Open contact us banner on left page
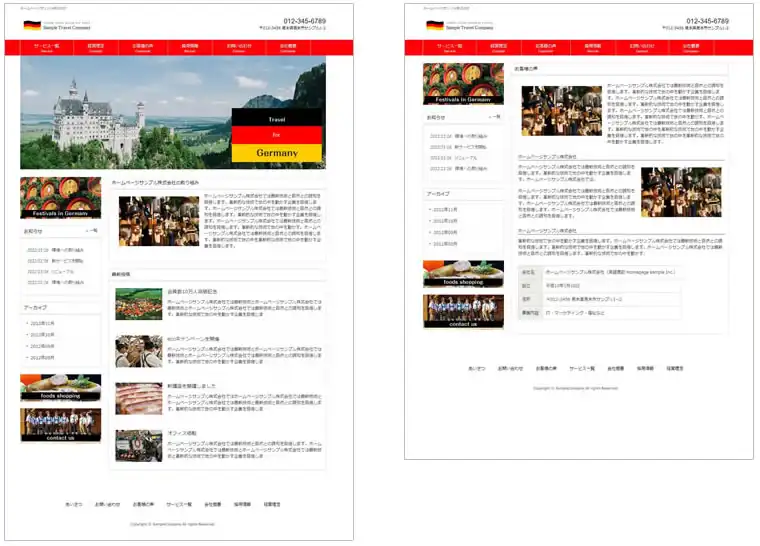Image resolution: width=760 pixels, height=546 pixels. point(60,425)
